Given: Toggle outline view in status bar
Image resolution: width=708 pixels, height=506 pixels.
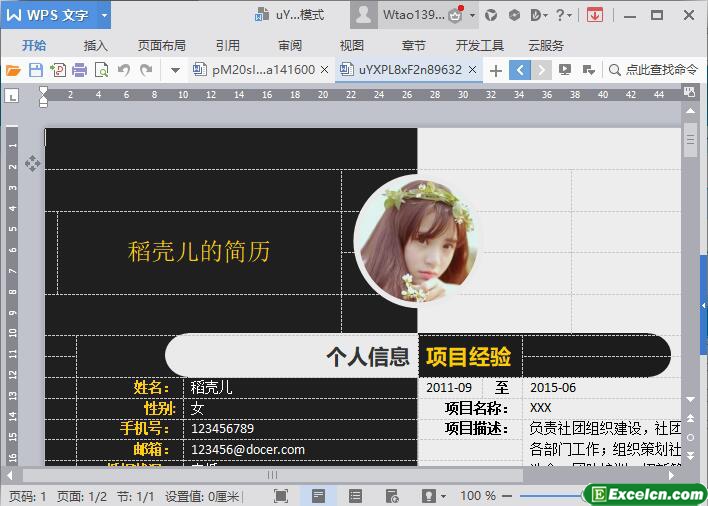Looking at the screenshot, I should click(355, 496).
